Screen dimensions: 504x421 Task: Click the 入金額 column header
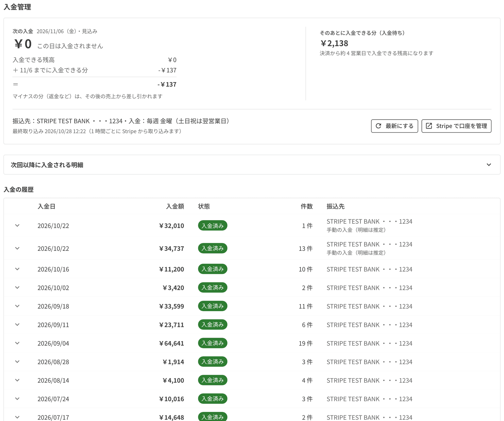pyautogui.click(x=175, y=206)
